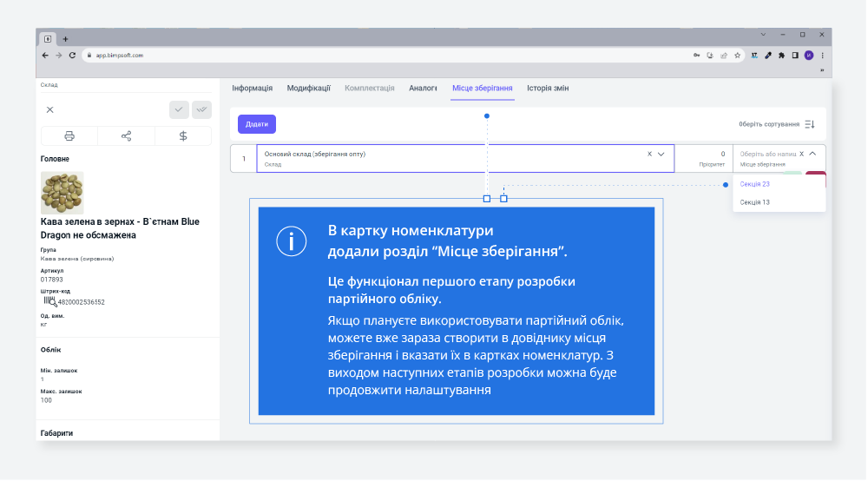The height and width of the screenshot is (481, 868).
Task: Clear the selected warehouse with X
Action: pyautogui.click(x=649, y=154)
